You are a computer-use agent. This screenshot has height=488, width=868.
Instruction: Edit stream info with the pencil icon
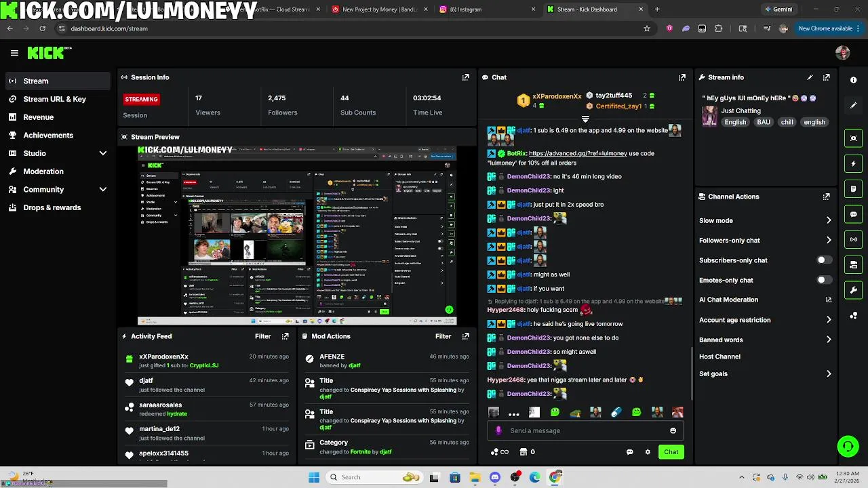810,77
